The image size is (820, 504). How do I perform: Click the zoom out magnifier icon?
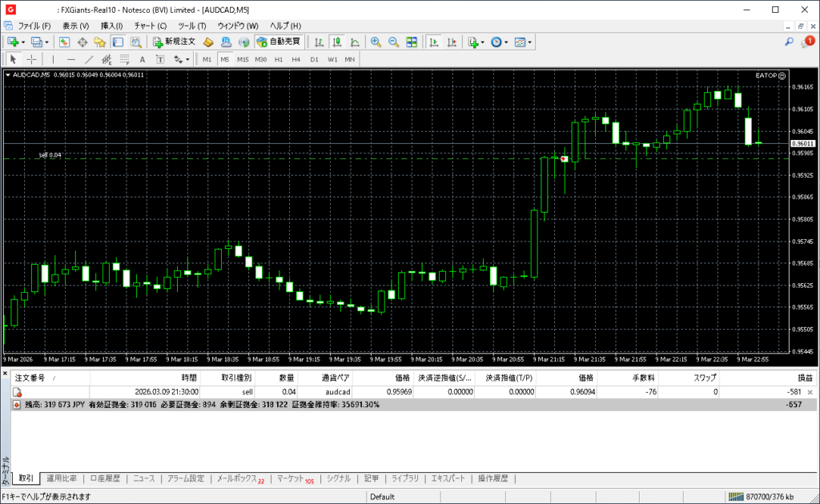point(393,42)
